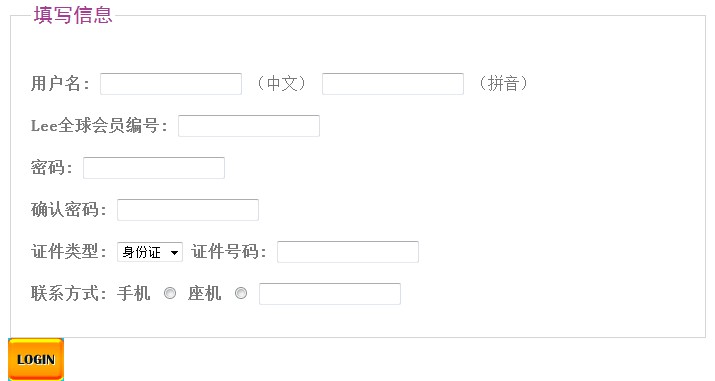Screen dimensions: 715x381
Task: Click the 确认密码 input field
Action: pos(188,210)
